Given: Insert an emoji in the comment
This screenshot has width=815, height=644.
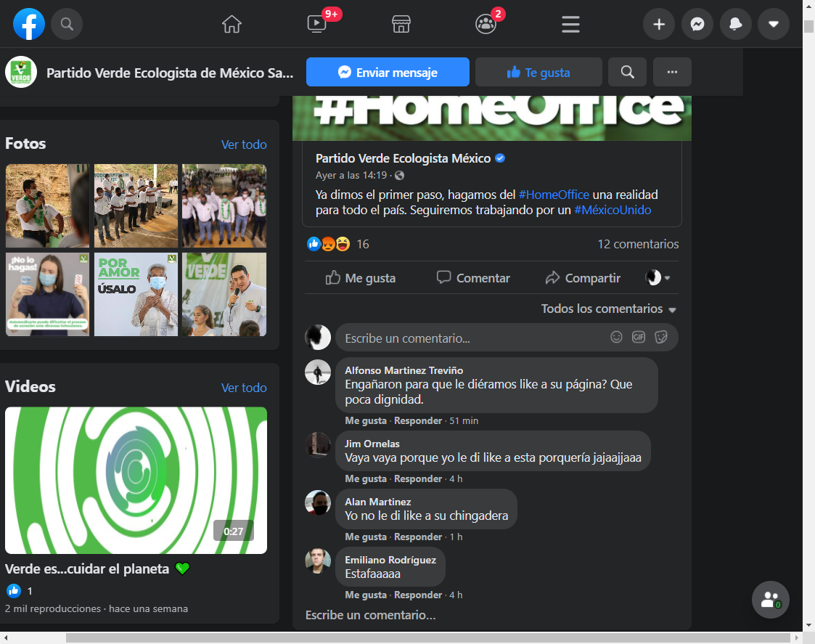Looking at the screenshot, I should click(x=616, y=337).
